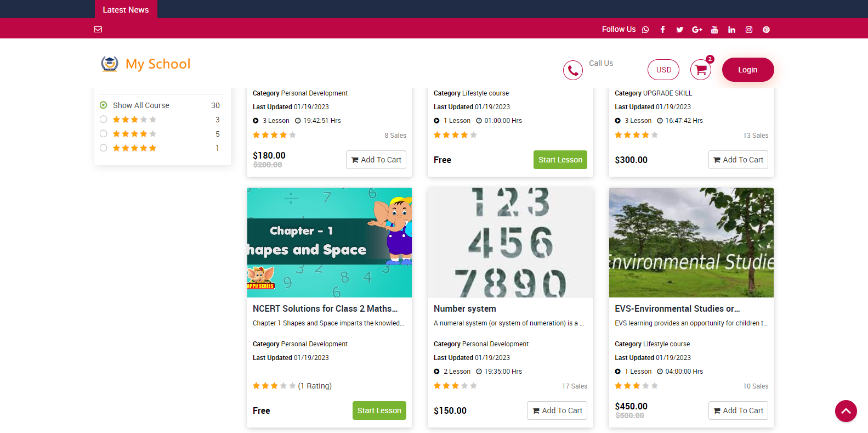Filter by three-star rating radio
Image resolution: width=868 pixels, height=433 pixels.
pyautogui.click(x=103, y=120)
